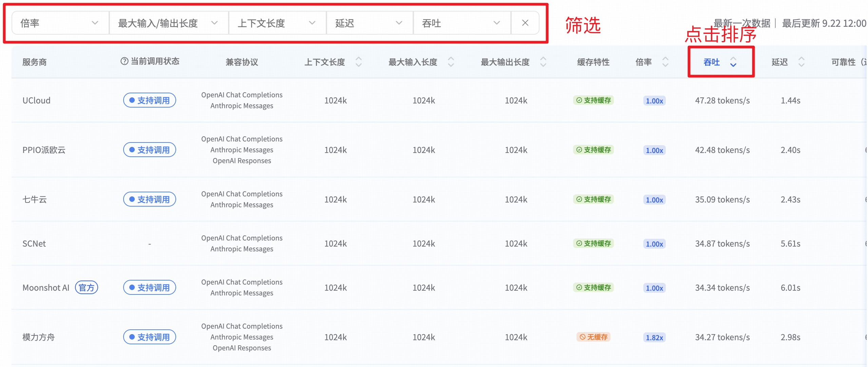Image resolution: width=868 pixels, height=367 pixels.
Task: Select the 模力方舟 provider name
Action: [38, 337]
